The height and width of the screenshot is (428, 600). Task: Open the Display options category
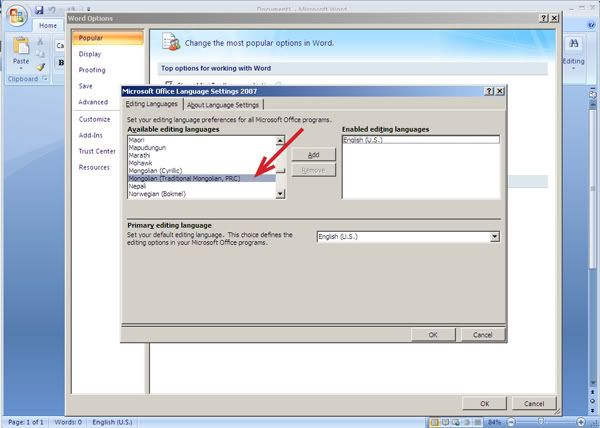point(90,54)
